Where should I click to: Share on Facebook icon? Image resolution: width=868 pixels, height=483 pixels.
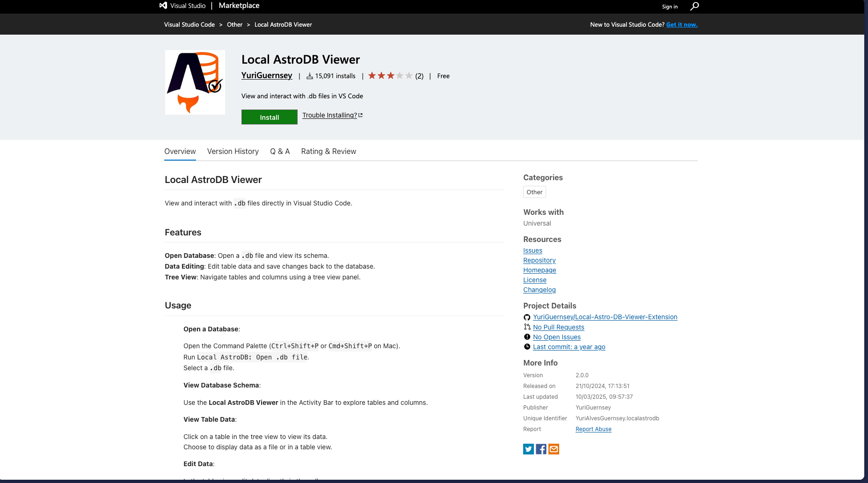click(x=541, y=449)
